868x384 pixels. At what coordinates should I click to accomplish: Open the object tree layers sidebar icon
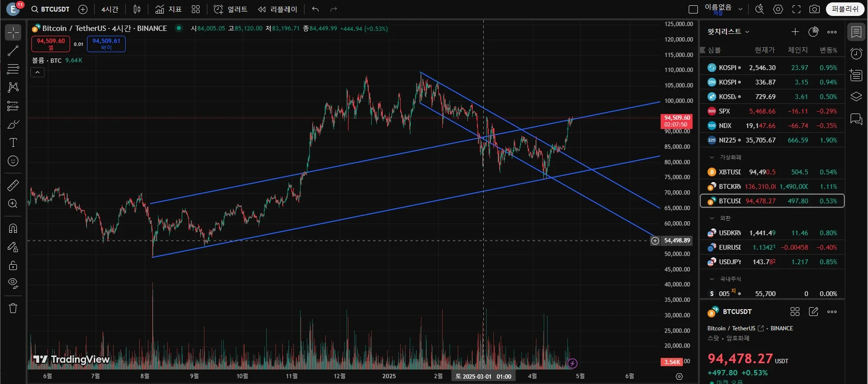[x=856, y=97]
